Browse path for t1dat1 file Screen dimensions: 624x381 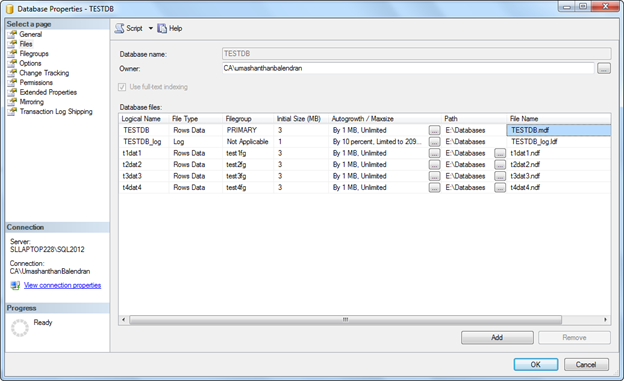(500, 153)
